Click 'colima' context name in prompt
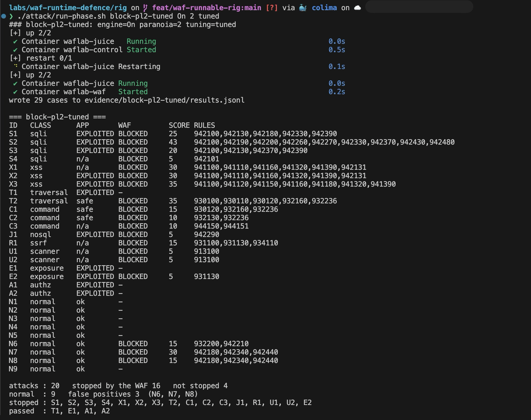 point(324,8)
